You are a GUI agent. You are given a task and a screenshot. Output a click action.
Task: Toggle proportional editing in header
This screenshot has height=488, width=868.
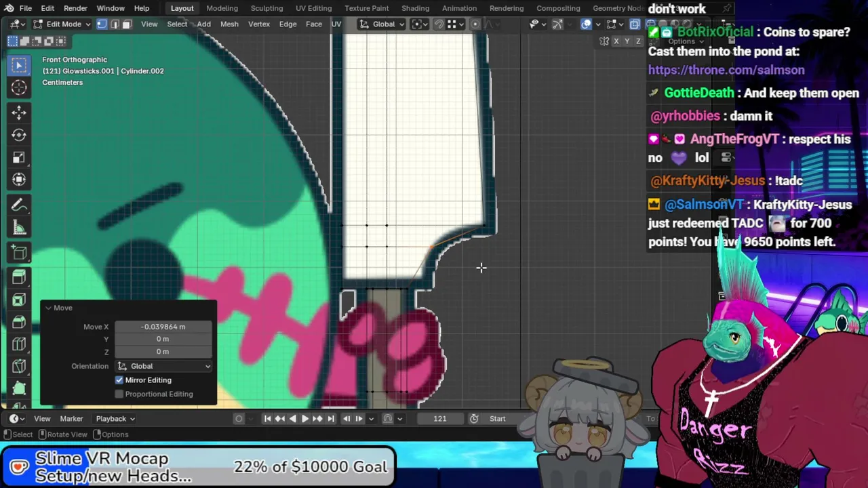click(475, 24)
